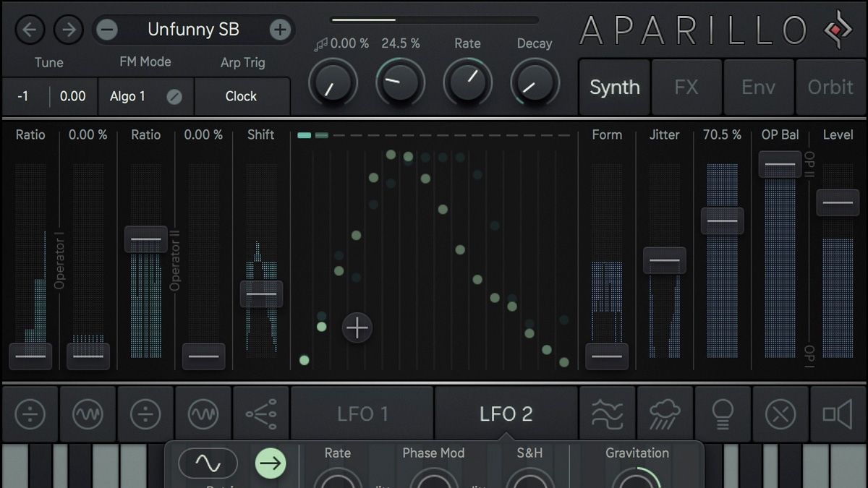
Task: Open the Operator I waveform icon
Action: click(87, 414)
